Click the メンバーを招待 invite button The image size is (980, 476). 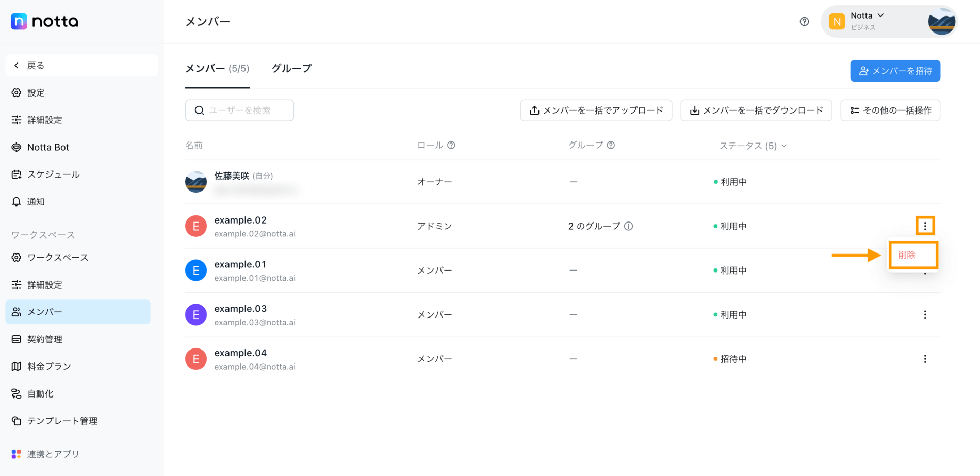[x=895, y=71]
